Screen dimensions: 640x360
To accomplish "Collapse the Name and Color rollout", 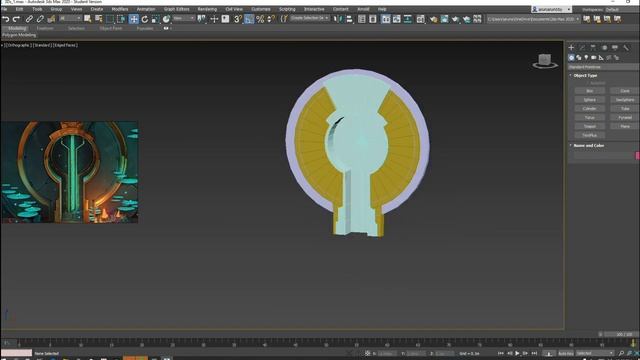I will [x=589, y=145].
